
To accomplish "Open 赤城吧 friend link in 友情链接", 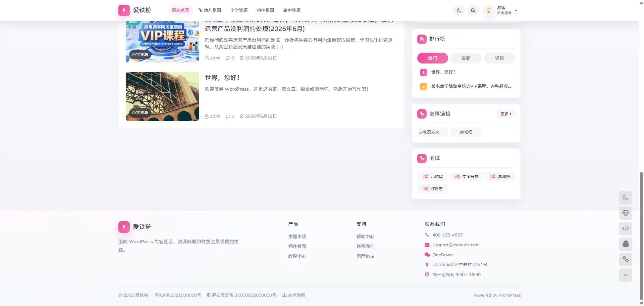I will click(466, 132).
